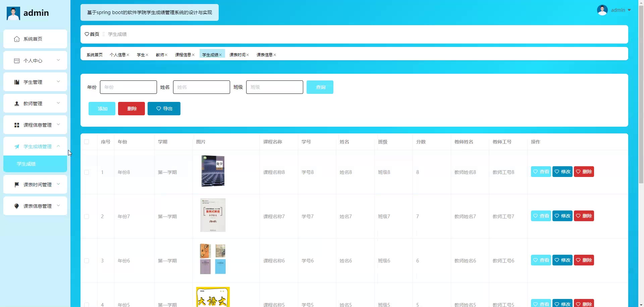
Task: Open 系统首页 in the sidebar
Action: 35,39
